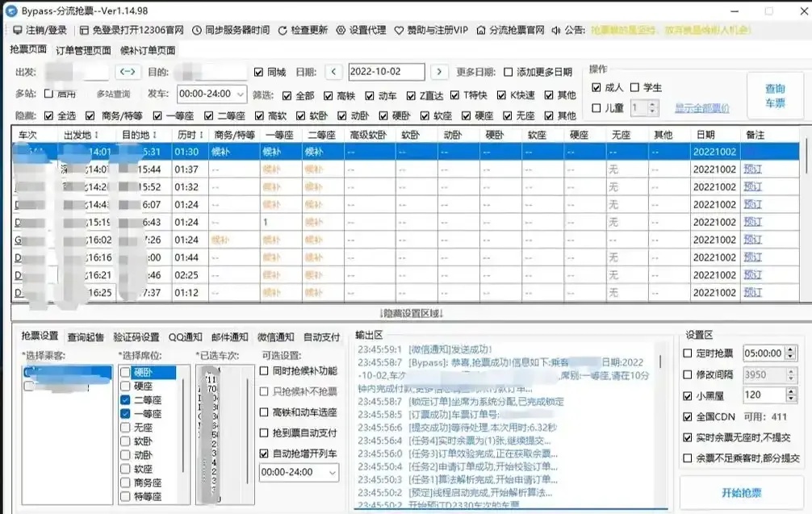Click the 注销/登录 toolbar item
The height and width of the screenshot is (514, 812).
(x=40, y=30)
